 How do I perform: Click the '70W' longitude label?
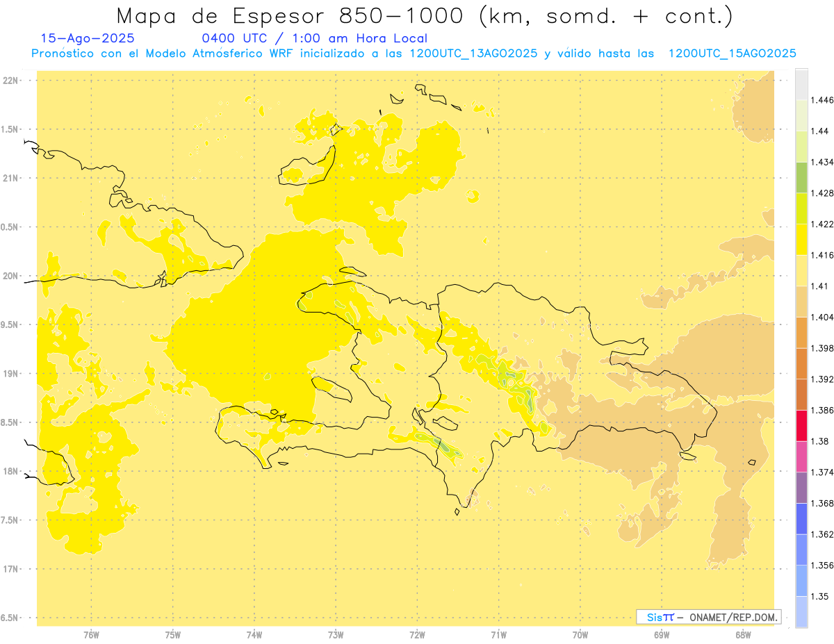580,634
